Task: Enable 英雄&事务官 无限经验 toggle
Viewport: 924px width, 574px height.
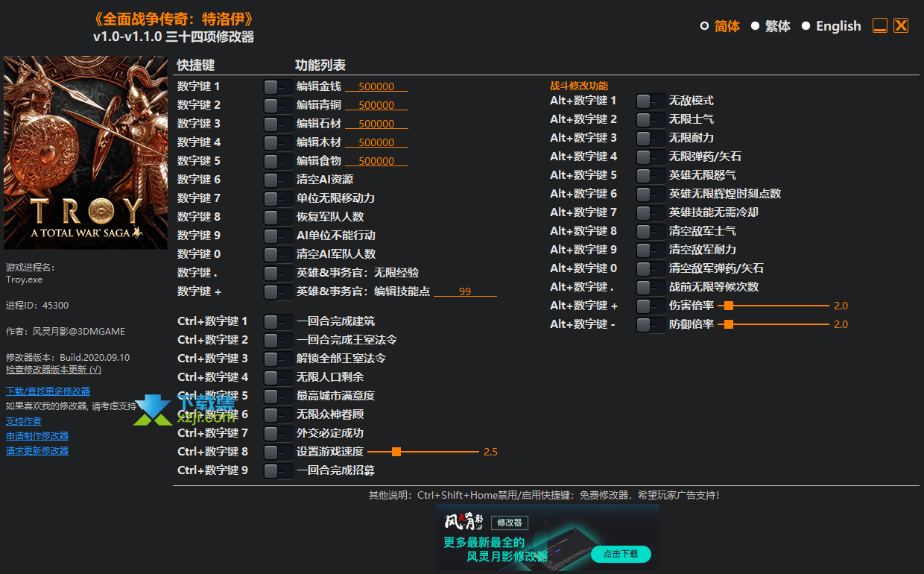Action: click(278, 273)
